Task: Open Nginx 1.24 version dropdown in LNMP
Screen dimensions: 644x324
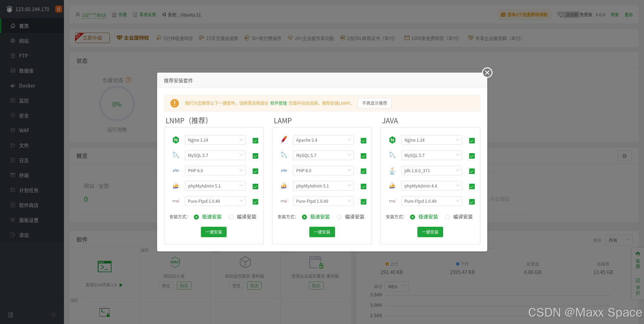Action: pos(215,140)
